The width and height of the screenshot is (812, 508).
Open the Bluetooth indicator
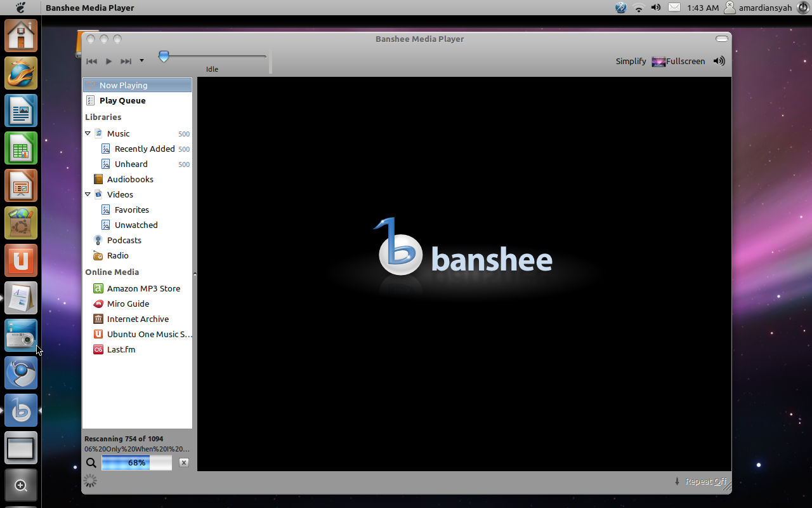click(x=620, y=8)
